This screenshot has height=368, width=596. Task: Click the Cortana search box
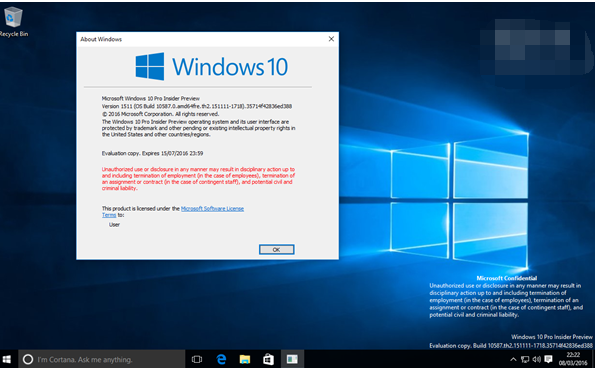(x=101, y=359)
